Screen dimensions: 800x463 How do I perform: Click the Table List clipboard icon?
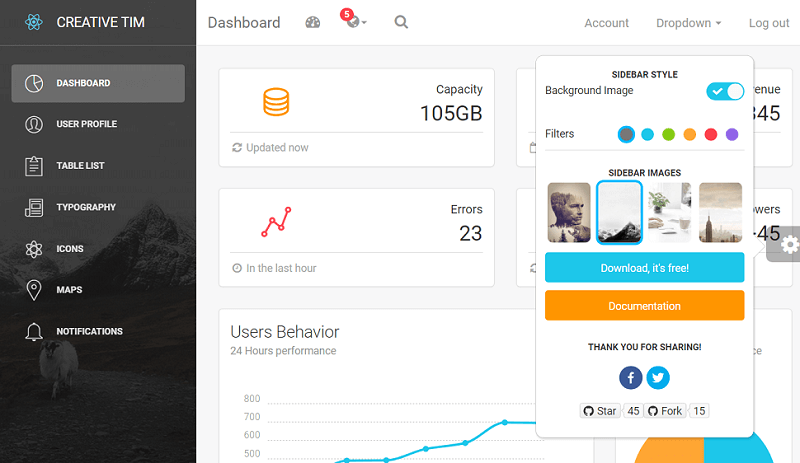click(34, 166)
